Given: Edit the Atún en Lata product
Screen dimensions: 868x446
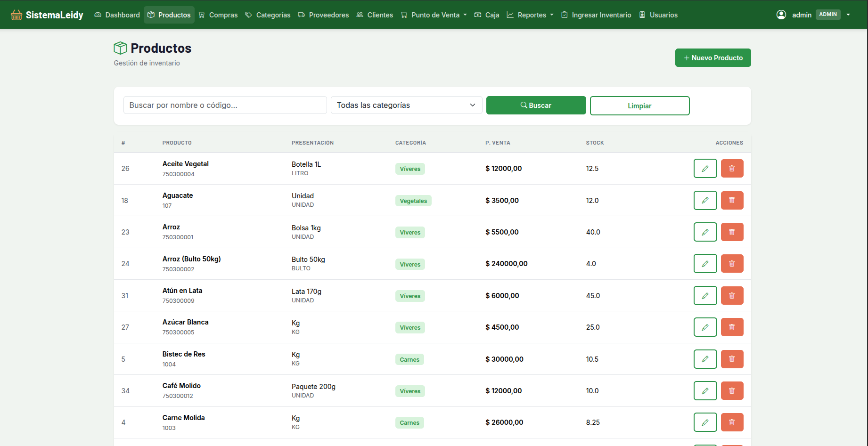Looking at the screenshot, I should pyautogui.click(x=705, y=295).
